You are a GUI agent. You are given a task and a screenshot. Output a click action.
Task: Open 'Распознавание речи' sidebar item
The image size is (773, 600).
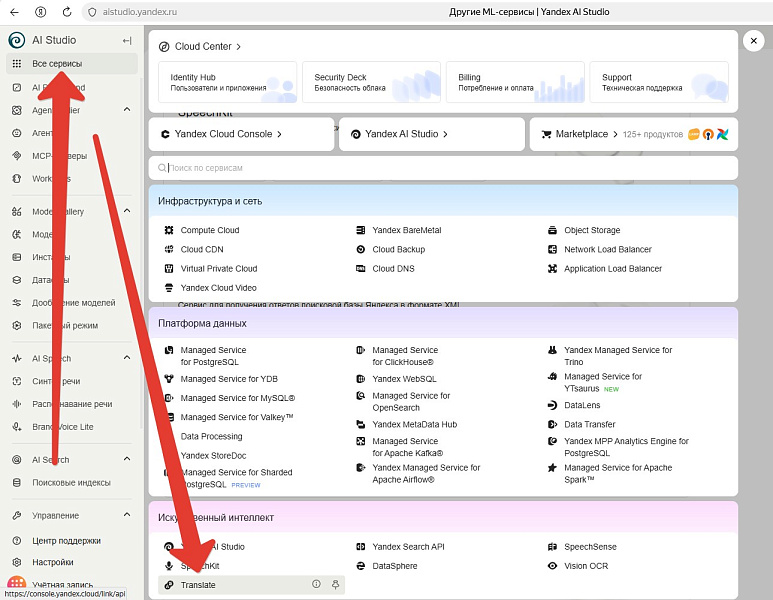pos(72,404)
